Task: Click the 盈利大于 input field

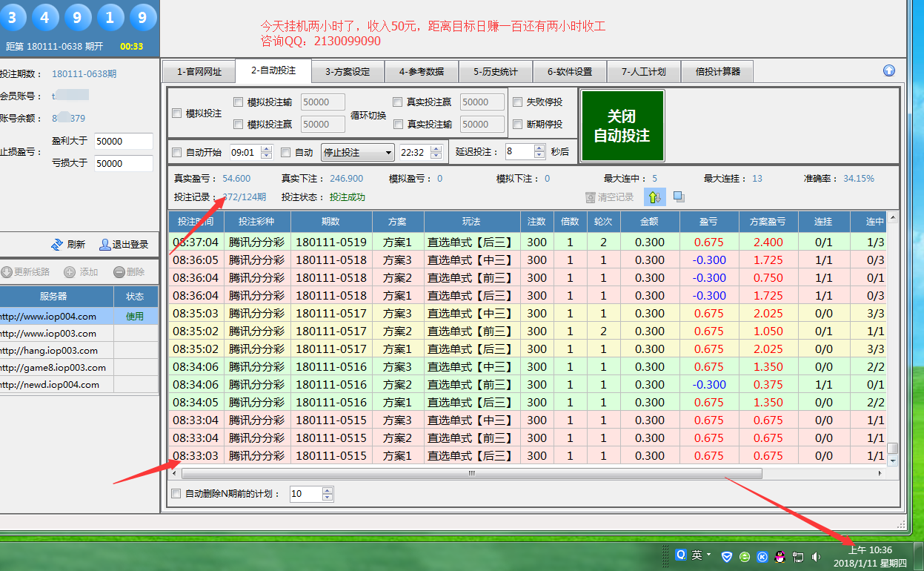Action: tap(123, 142)
